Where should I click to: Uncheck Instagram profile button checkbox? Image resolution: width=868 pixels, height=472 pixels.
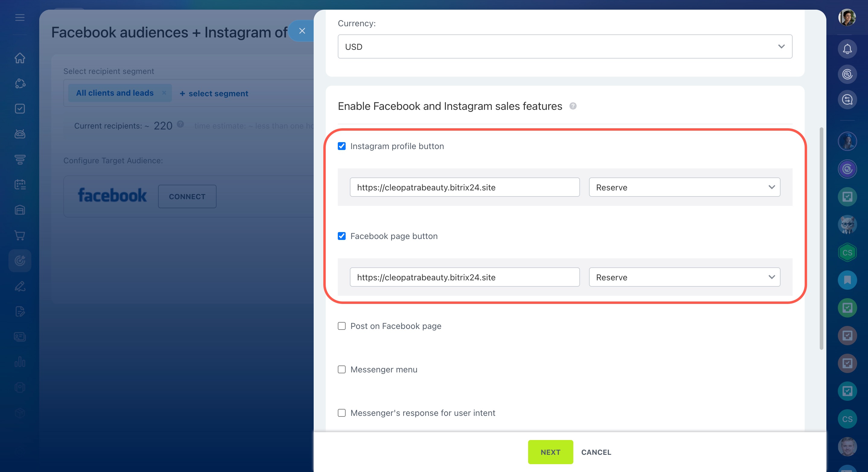pos(342,146)
